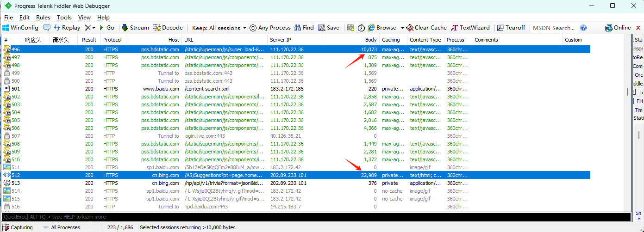Screen dimensions: 644x232
Task: Toggle Decode mode in toolbar
Action: 168,28
